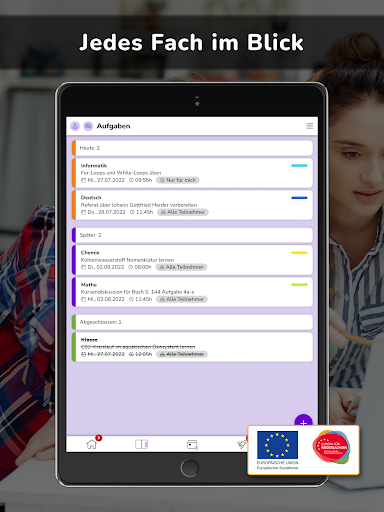Click the Aufgaben page title

[x=113, y=126]
